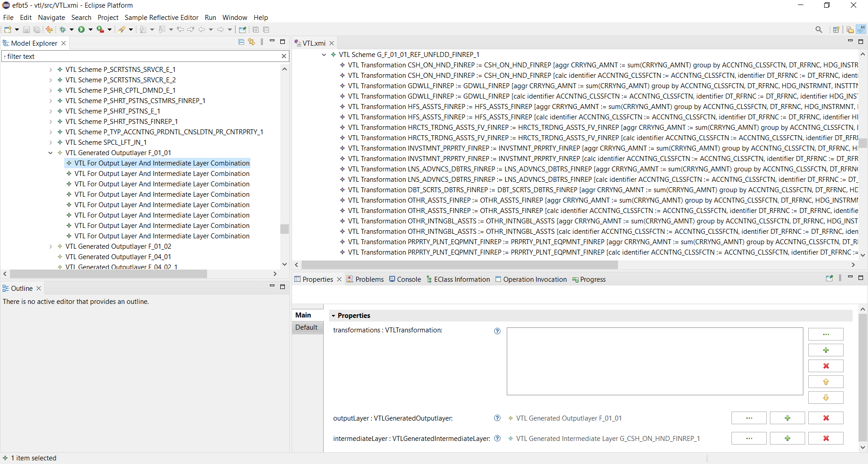Switch to the Resource perspective icon
Viewport: 868px width, 464px height.
(850, 29)
